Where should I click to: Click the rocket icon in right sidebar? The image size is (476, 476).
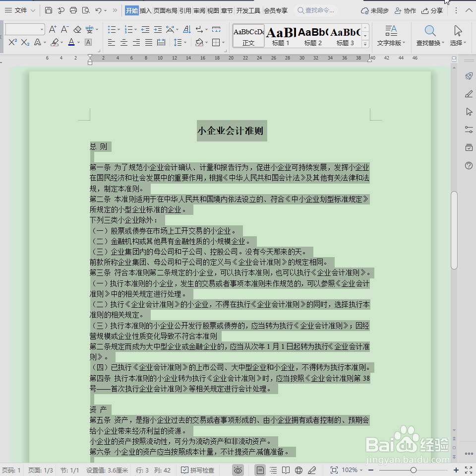[x=469, y=76]
